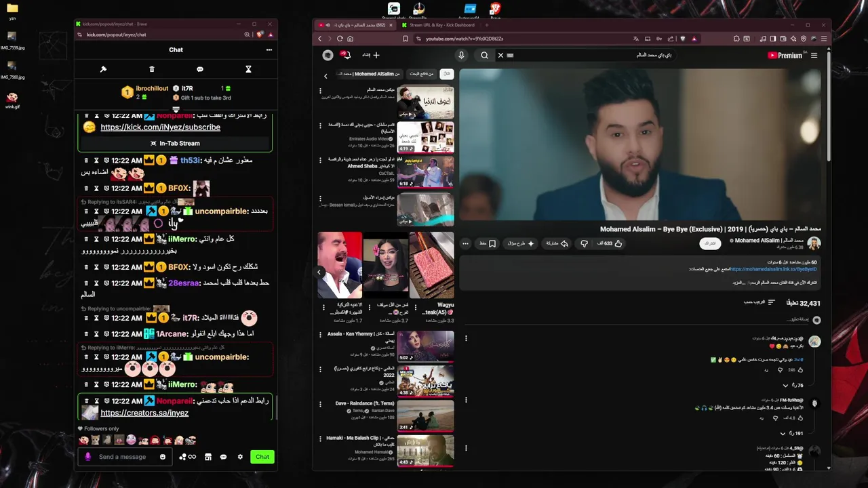Select the 'من Mohamed AlSalim' filter chip
The width and height of the screenshot is (868, 488).
tap(368, 74)
